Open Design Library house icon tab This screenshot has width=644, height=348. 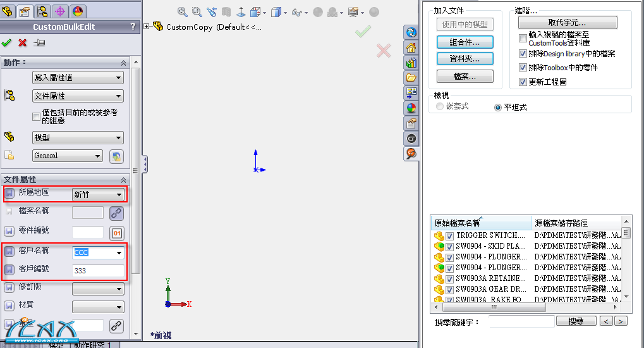(411, 47)
